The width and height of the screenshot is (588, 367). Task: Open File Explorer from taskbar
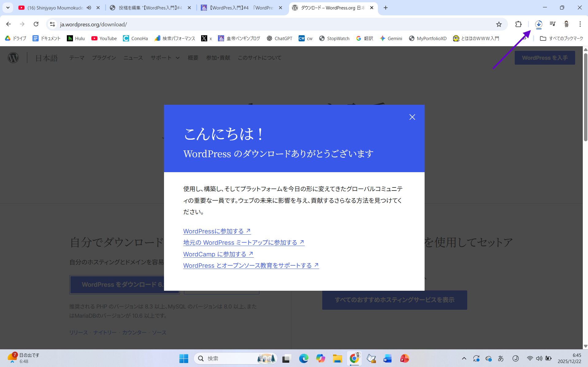click(x=337, y=358)
